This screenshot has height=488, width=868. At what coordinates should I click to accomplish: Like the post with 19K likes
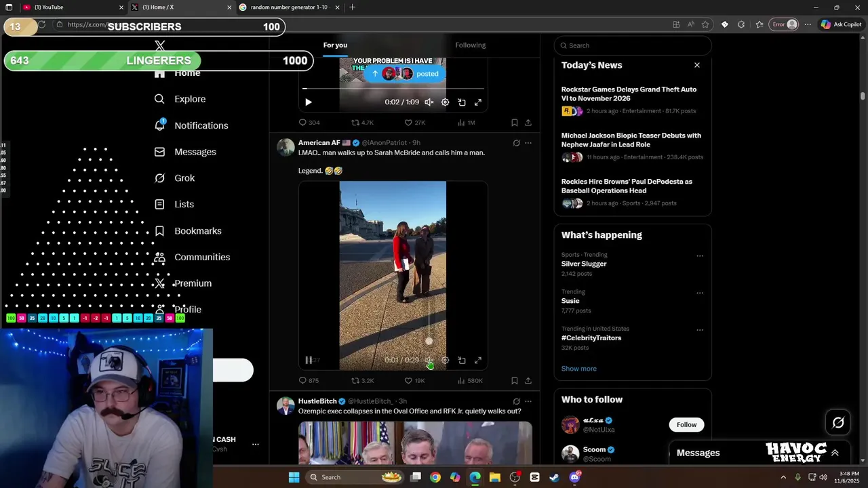(414, 381)
